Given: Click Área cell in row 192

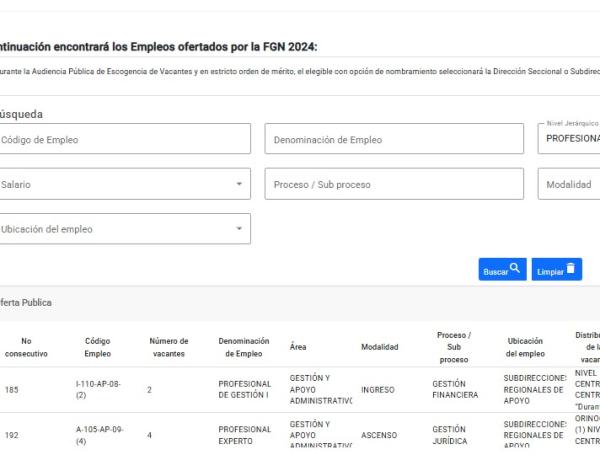Looking at the screenshot, I should (321, 435).
